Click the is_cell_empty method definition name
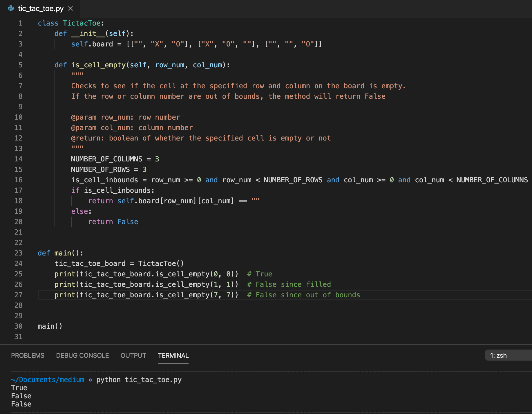 pyautogui.click(x=99, y=65)
